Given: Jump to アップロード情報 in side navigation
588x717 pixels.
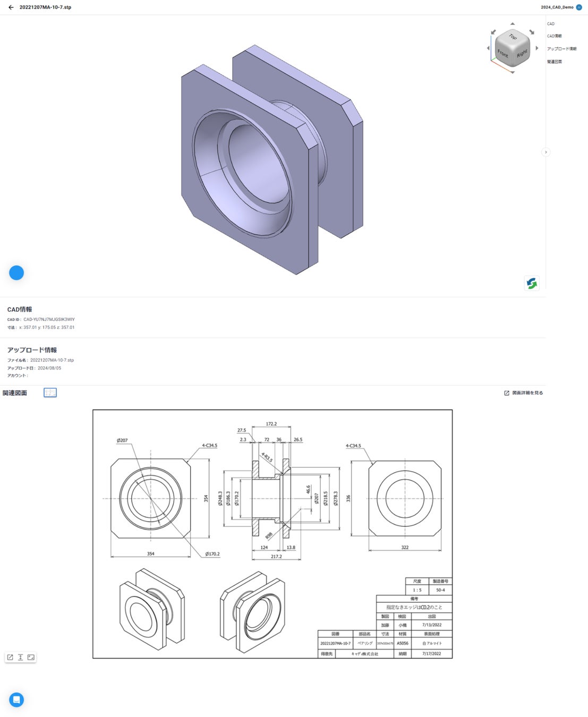Looking at the screenshot, I should [x=561, y=49].
